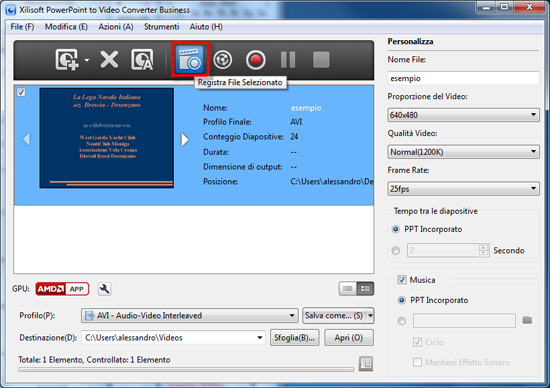Switch to simple list view icon
Viewport: 550px width, 388px height.
coord(348,289)
